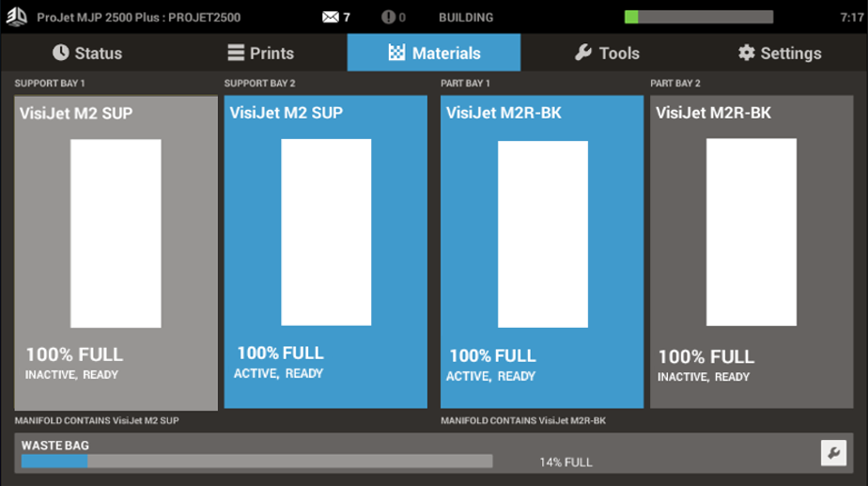This screenshot has width=868, height=486.
Task: Open the Status tab
Action: (x=87, y=53)
